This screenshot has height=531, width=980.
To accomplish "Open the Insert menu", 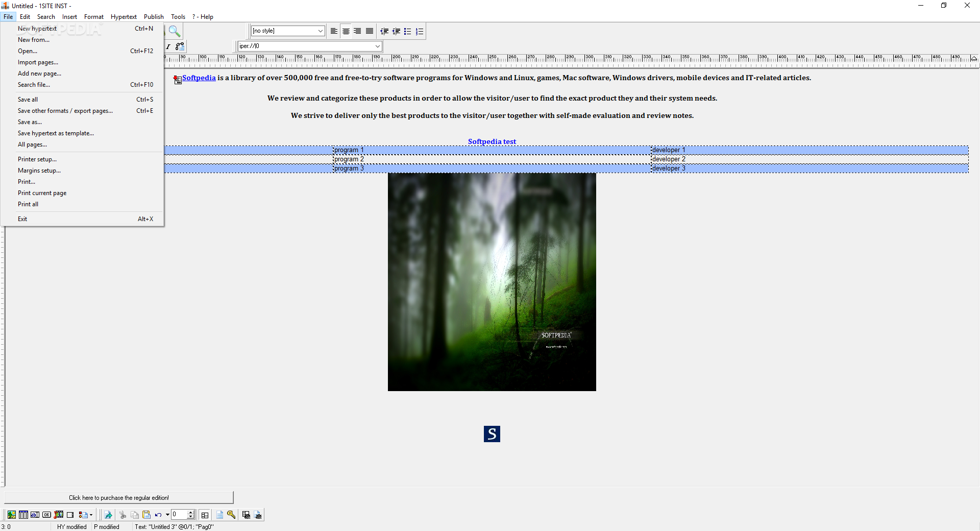I will click(69, 17).
